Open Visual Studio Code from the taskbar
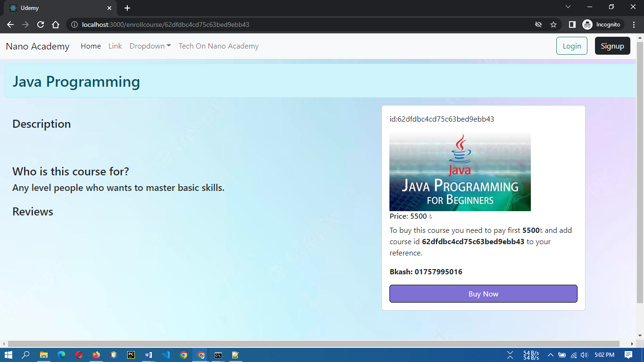 [x=165, y=355]
